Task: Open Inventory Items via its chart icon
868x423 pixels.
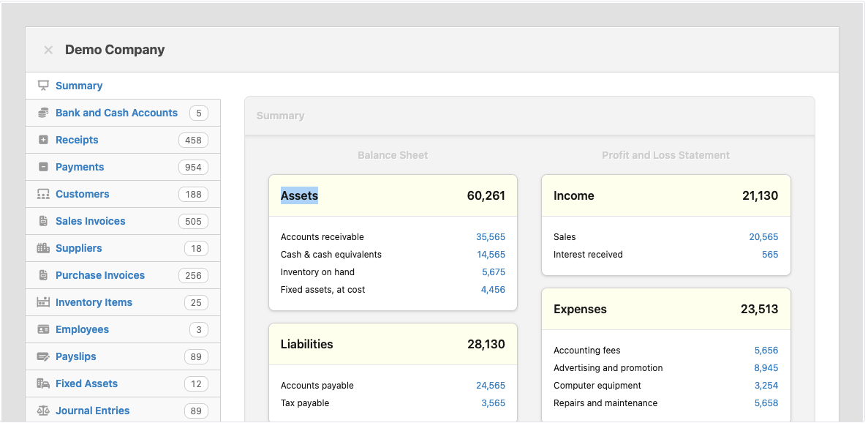Action: pyautogui.click(x=43, y=302)
